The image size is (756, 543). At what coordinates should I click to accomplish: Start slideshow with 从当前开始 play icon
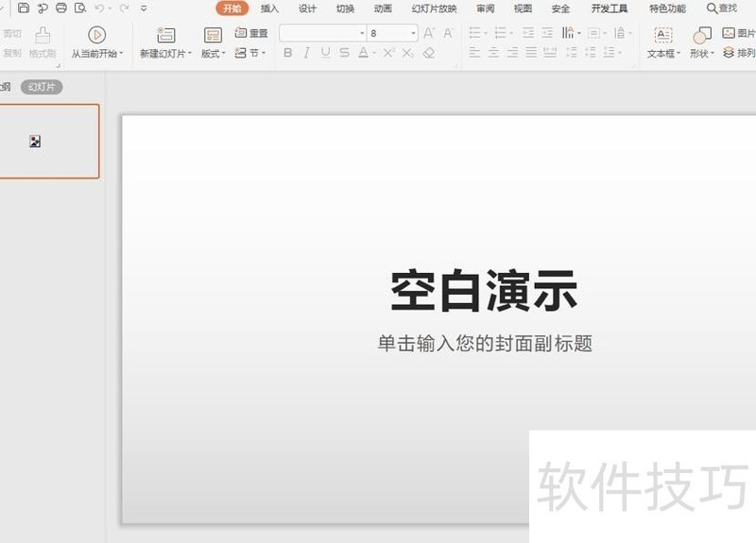point(97,35)
